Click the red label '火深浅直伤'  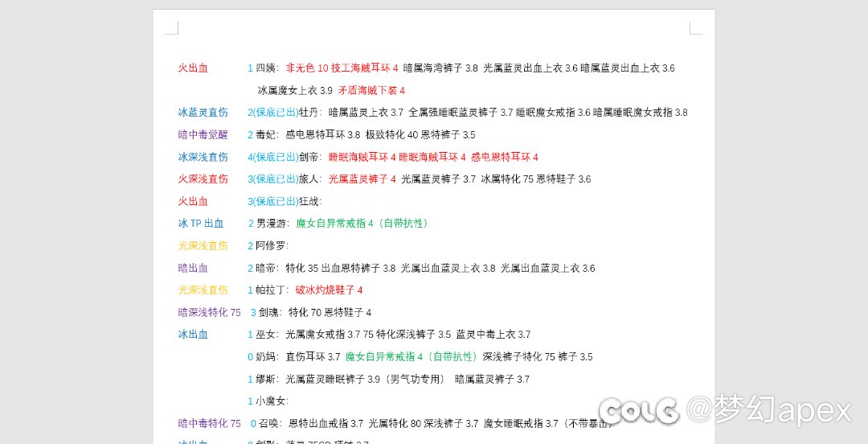(203, 179)
